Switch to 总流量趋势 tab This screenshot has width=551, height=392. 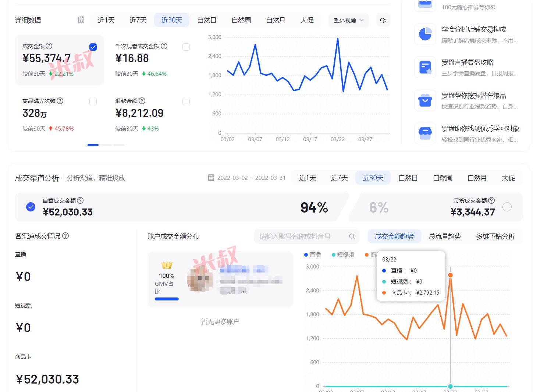[445, 236]
